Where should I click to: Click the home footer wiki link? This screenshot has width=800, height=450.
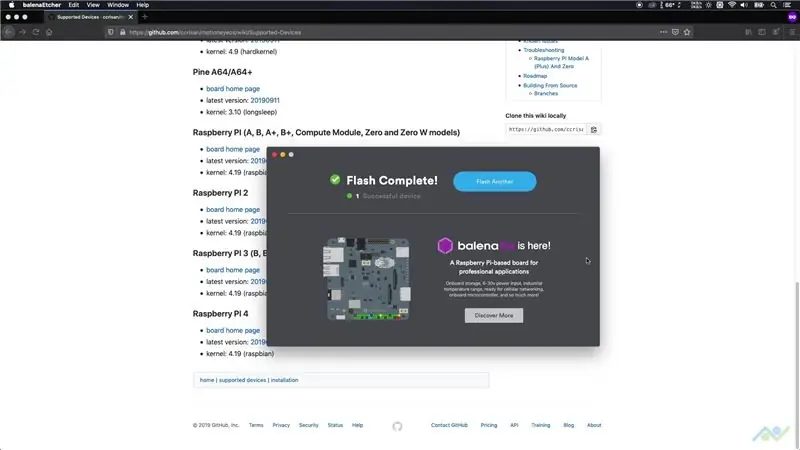(207, 380)
